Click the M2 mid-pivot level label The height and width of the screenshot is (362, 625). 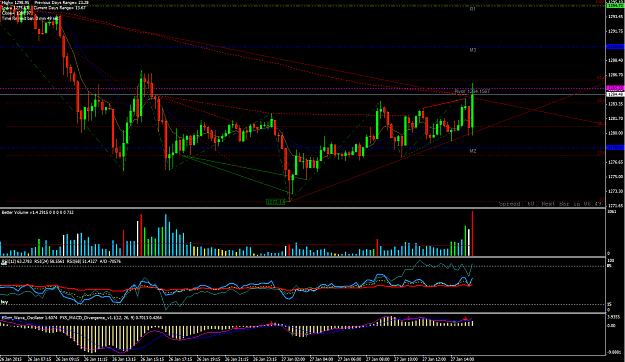tap(473, 151)
